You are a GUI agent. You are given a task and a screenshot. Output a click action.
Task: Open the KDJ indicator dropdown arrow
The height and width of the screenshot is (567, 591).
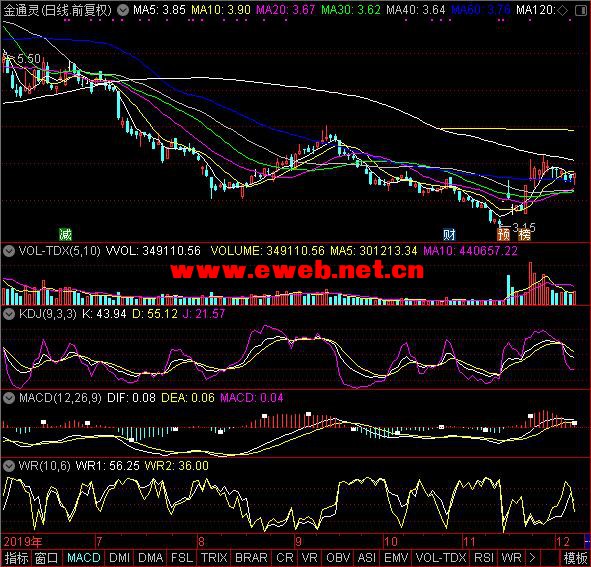(x=9, y=314)
